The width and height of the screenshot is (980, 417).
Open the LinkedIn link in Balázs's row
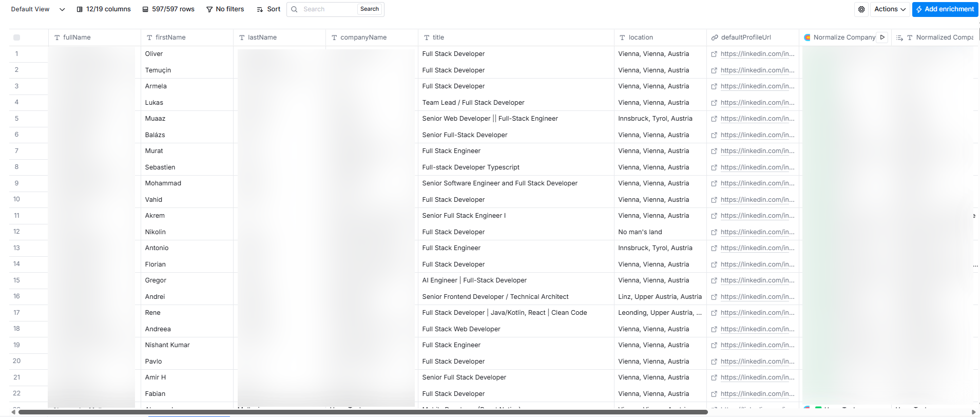(x=757, y=135)
